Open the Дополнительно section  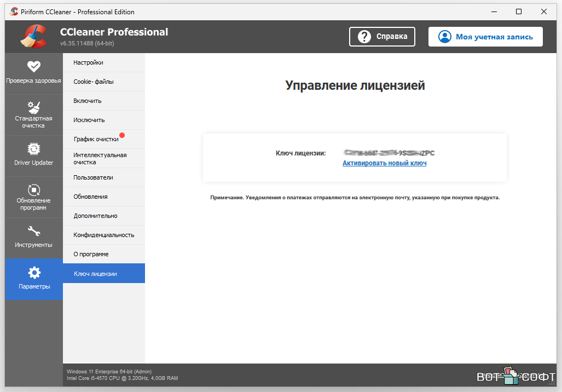104,216
